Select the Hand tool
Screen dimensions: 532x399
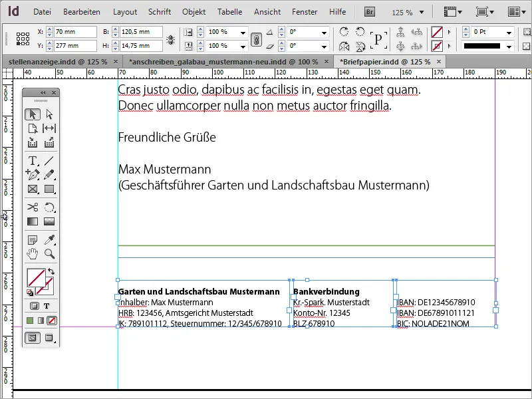pyautogui.click(x=33, y=254)
